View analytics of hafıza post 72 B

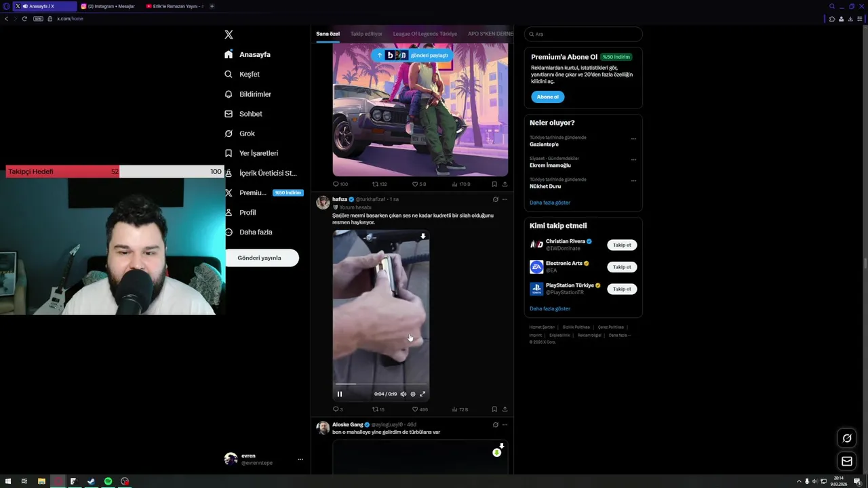(x=460, y=409)
